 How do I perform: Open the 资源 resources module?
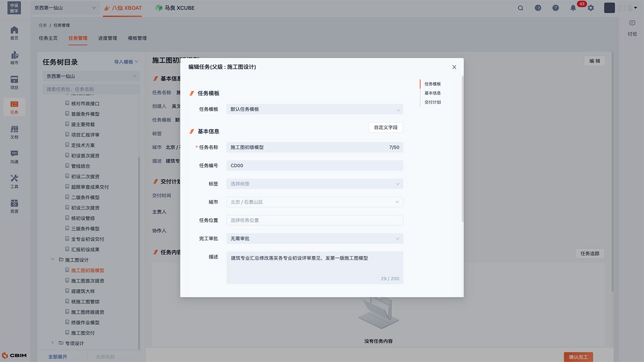14,206
